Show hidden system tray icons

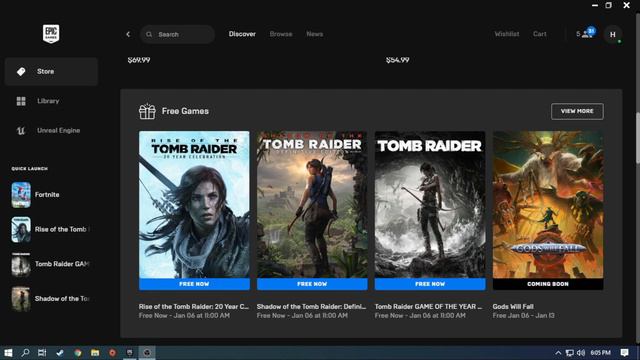[x=558, y=353]
